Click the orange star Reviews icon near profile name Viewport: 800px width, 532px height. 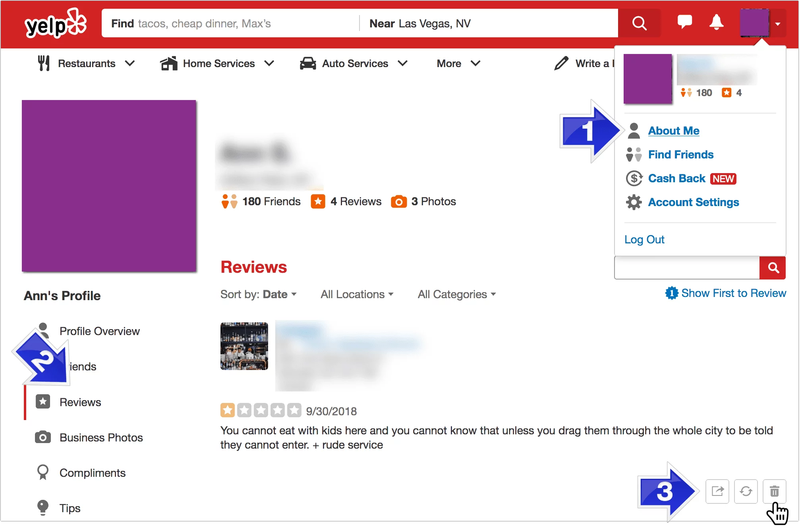pyautogui.click(x=318, y=201)
